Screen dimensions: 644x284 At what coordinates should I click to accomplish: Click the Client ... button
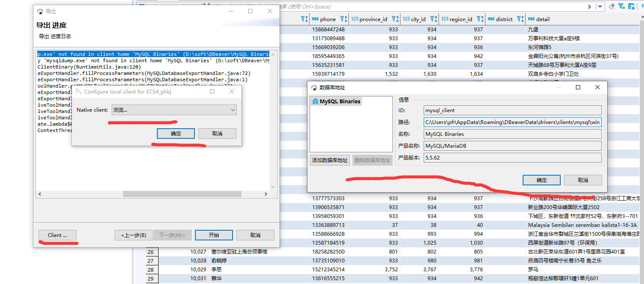(x=58, y=235)
